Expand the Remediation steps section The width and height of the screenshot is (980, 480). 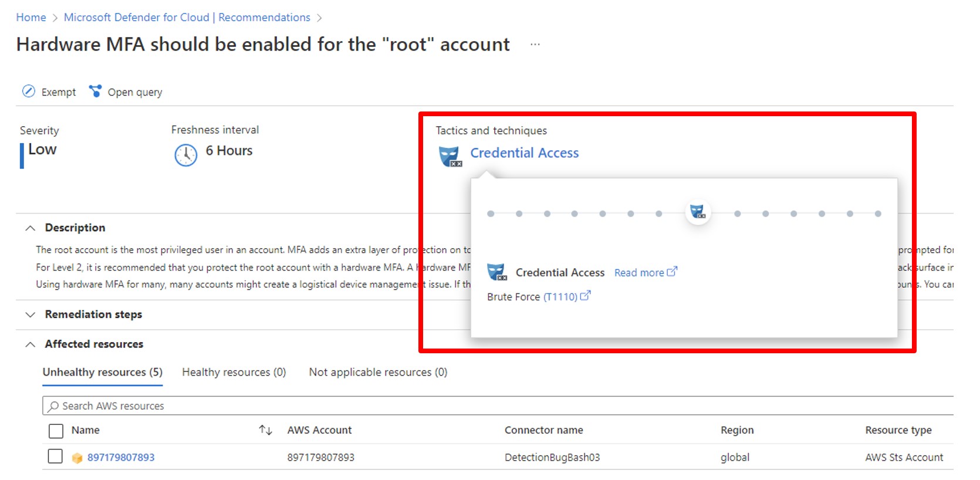pos(31,315)
